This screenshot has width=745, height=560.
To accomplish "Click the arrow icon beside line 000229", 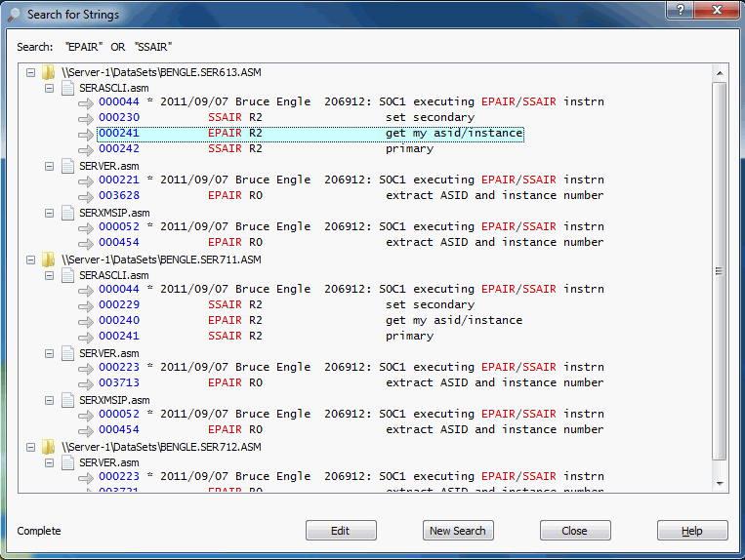I will 86,306.
